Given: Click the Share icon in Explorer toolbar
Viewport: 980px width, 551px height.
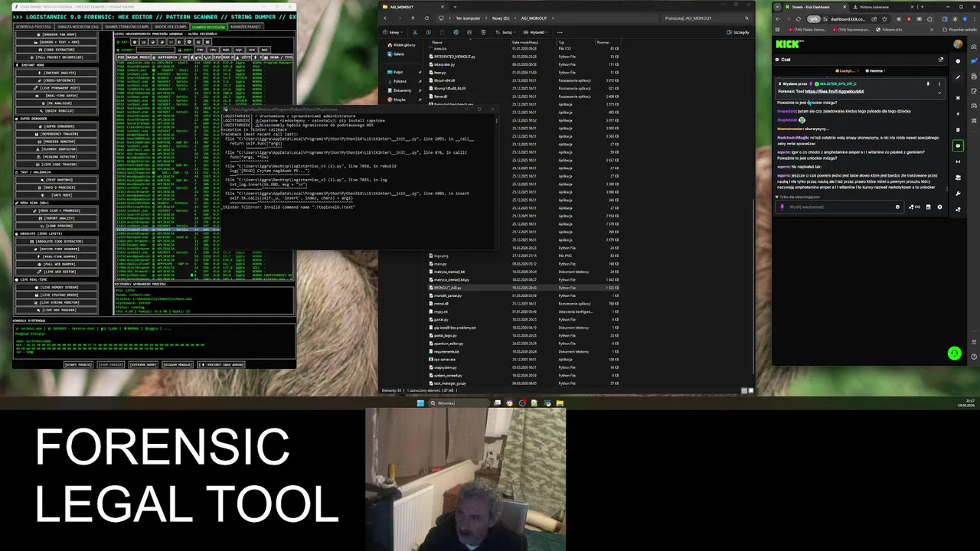Looking at the screenshot, I should tap(470, 32).
